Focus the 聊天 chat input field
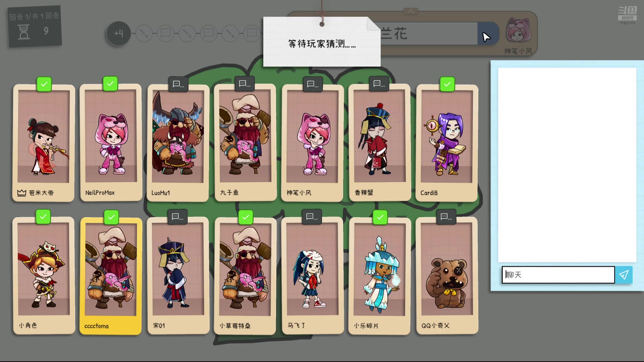Screen dimensions: 644x362 pyautogui.click(x=558, y=275)
